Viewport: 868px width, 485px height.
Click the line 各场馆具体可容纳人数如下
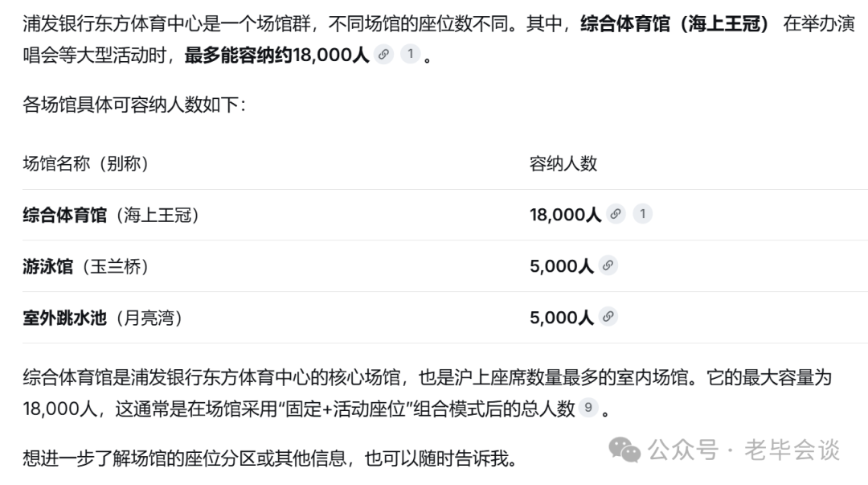point(134,105)
